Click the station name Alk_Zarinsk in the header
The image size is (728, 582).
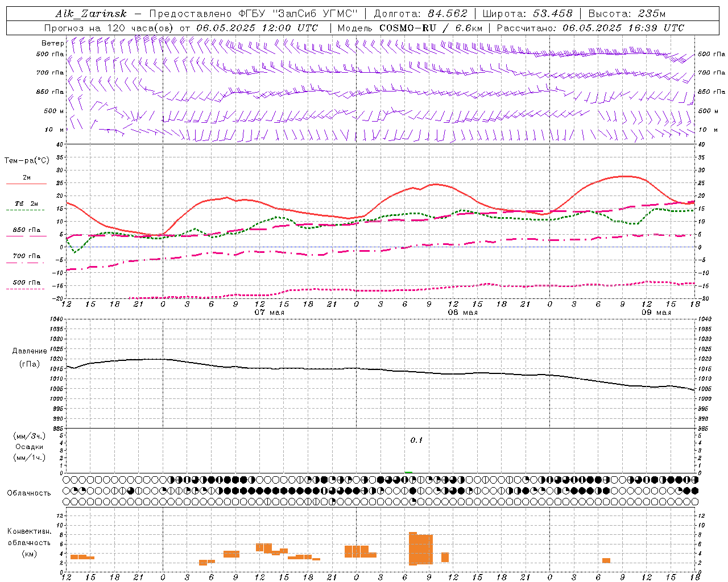pyautogui.click(x=90, y=14)
